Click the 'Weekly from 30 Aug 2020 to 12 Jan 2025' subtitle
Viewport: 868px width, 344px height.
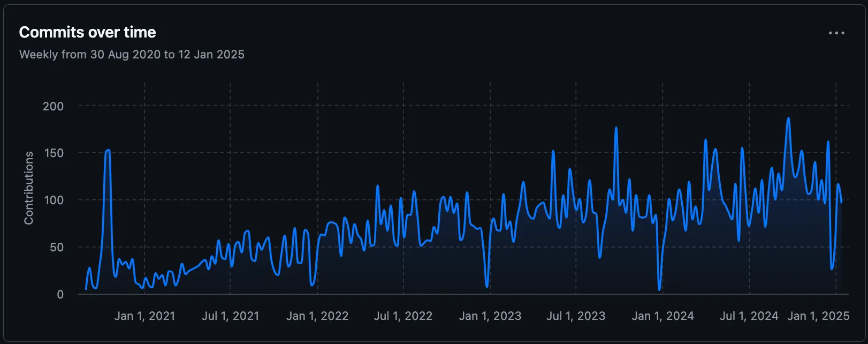click(x=132, y=54)
